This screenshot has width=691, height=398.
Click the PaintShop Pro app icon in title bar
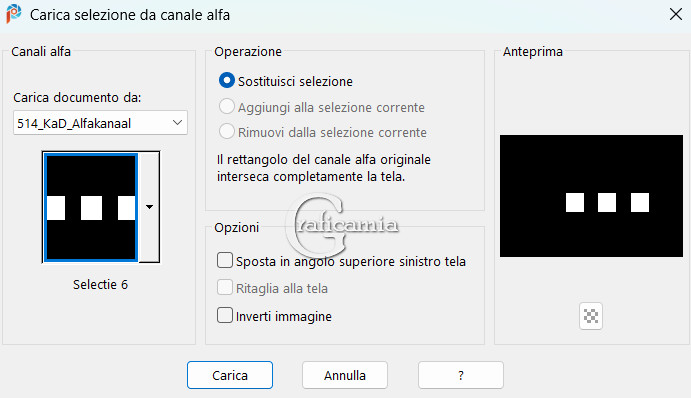click(14, 14)
